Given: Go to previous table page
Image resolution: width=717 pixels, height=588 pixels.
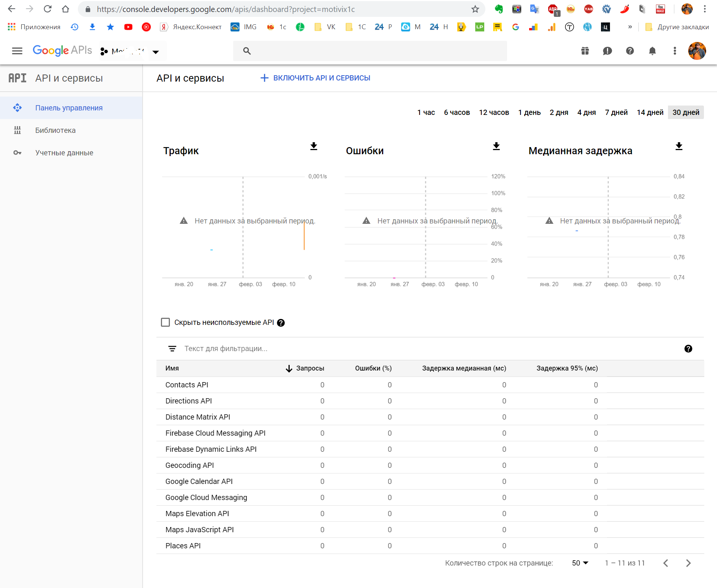Looking at the screenshot, I should pos(666,563).
